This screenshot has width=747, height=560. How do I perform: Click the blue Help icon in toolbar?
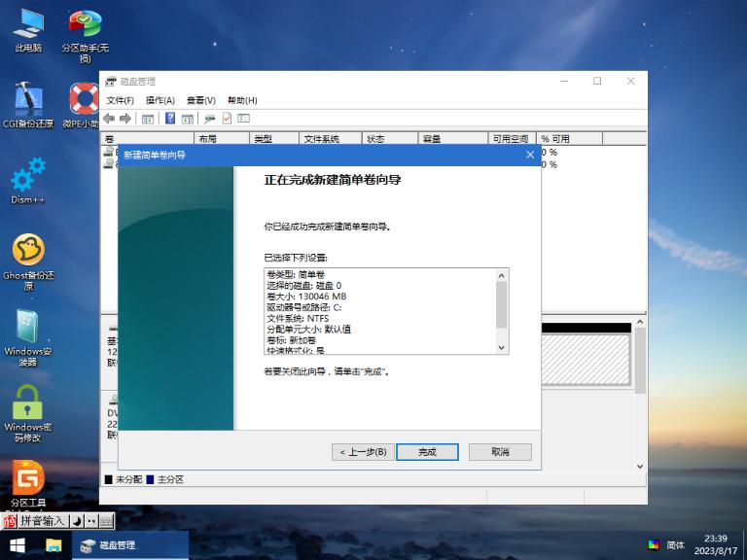[x=170, y=119]
